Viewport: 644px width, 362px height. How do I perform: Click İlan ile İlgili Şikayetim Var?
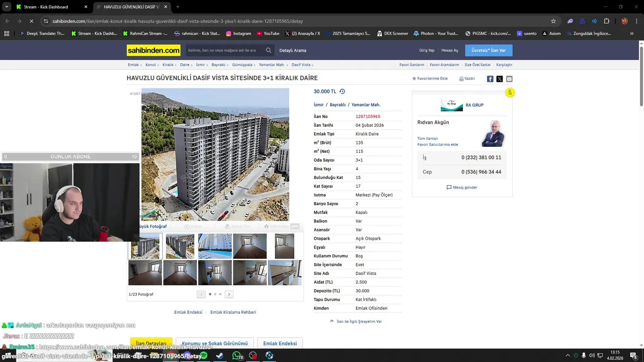356,321
